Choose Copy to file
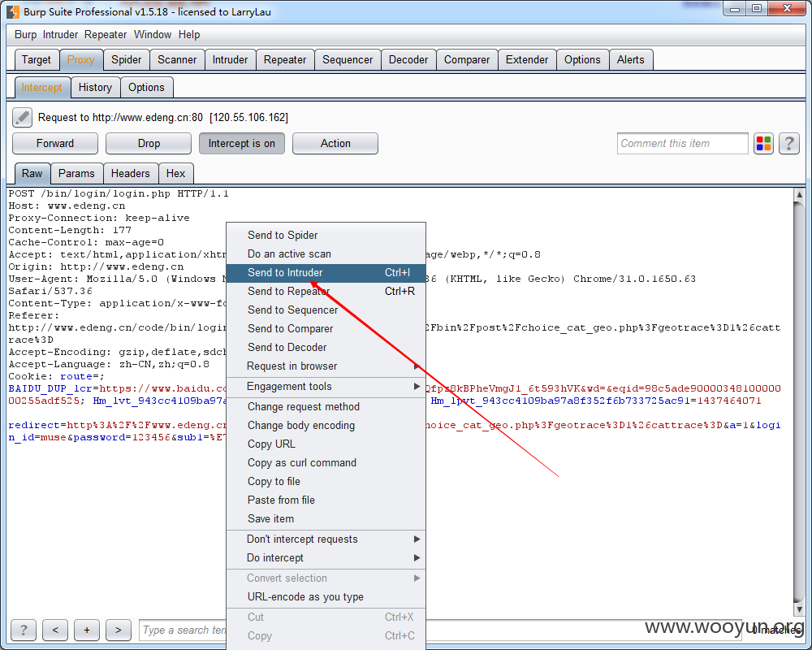Screen dimensions: 812x650 coord(326,482)
